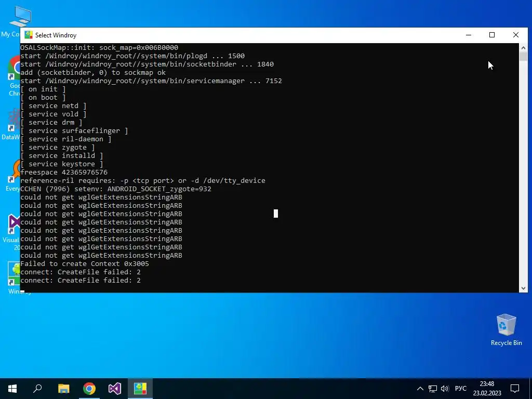The image size is (532, 399).
Task: Click the line 'Failed to create Context 0x3005'
Action: pos(85,263)
